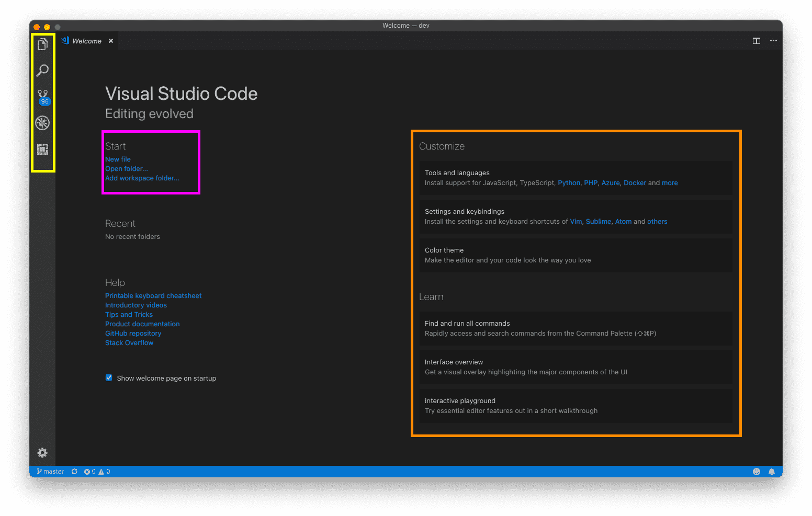
Task: Close the Welcome tab
Action: click(110, 41)
